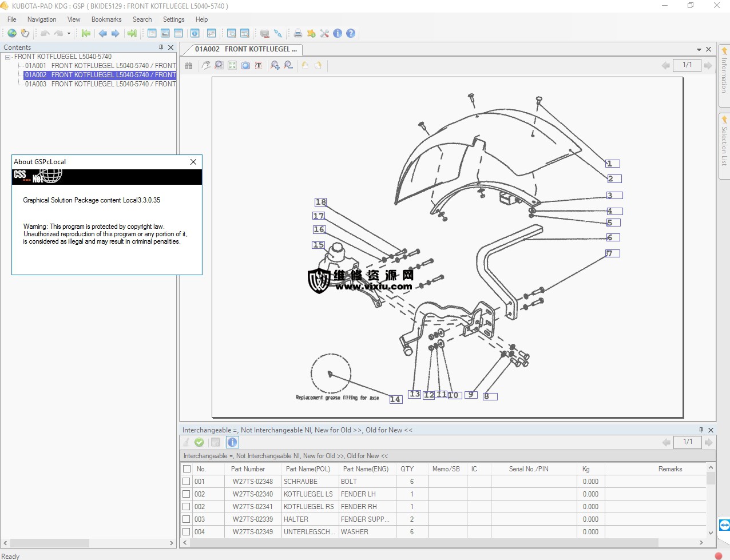
Task: Open the Settings menu
Action: coord(174,19)
